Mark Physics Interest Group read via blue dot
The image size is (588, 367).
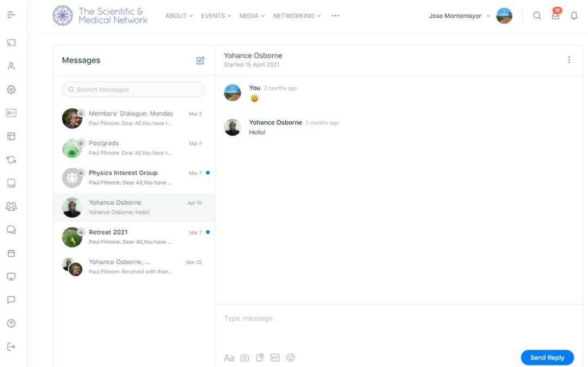[207, 172]
